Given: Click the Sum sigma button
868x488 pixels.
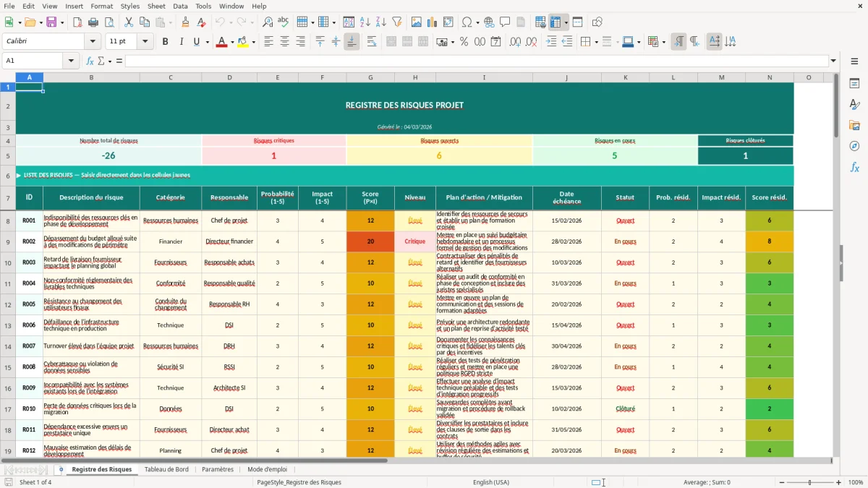Looking at the screenshot, I should (101, 61).
